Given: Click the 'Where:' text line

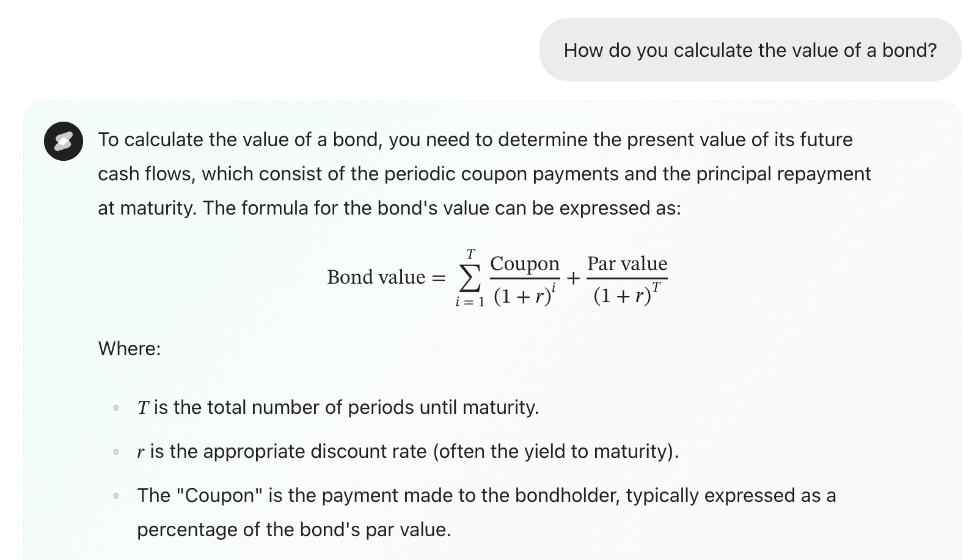Looking at the screenshot, I should click(130, 348).
